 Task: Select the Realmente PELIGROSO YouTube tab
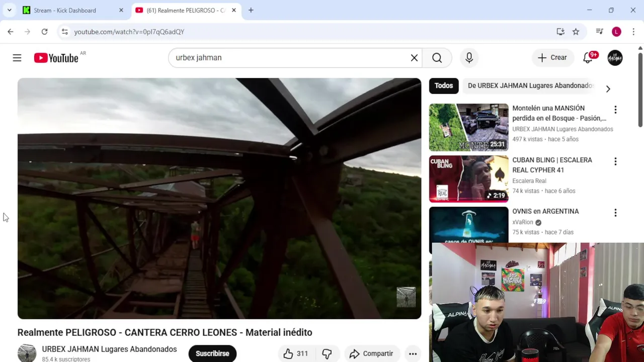[185, 10]
